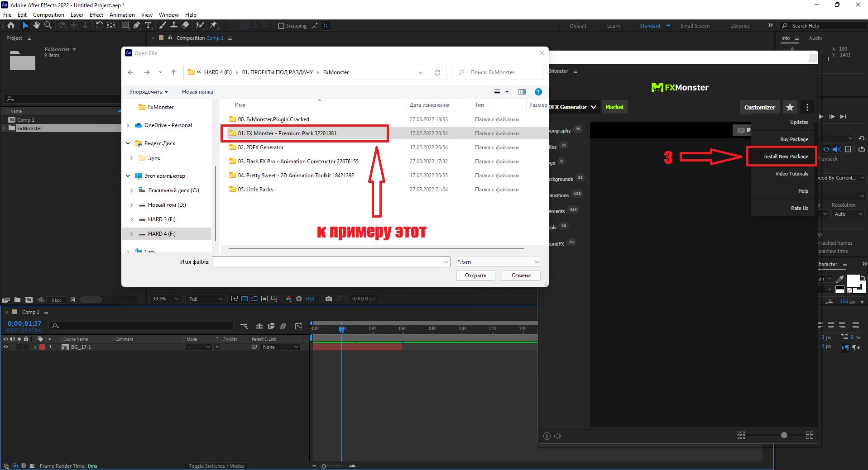The image size is (868, 470).
Task: Select the Puppet Pin tool
Action: (x=214, y=25)
